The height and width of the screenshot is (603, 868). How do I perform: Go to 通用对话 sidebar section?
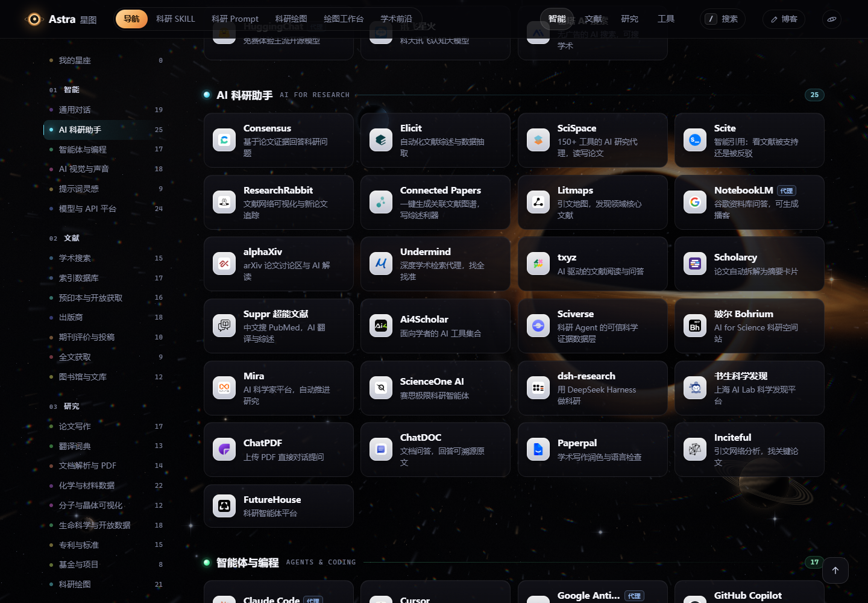107,110
